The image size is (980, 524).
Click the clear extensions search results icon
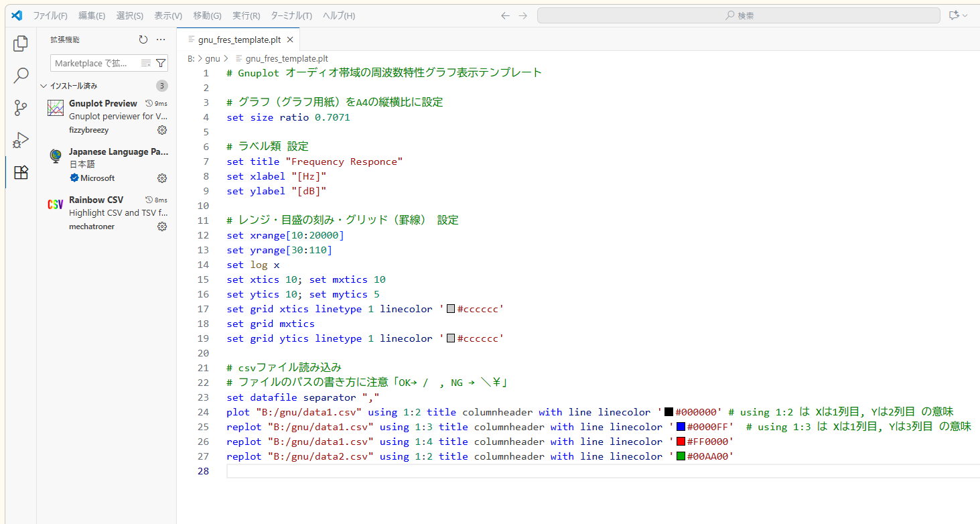(146, 63)
